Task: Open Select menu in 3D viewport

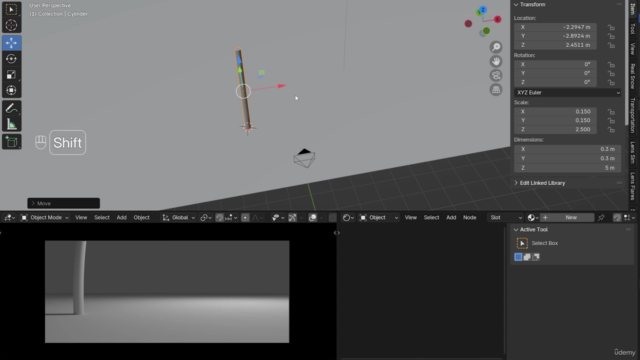Action: click(102, 218)
